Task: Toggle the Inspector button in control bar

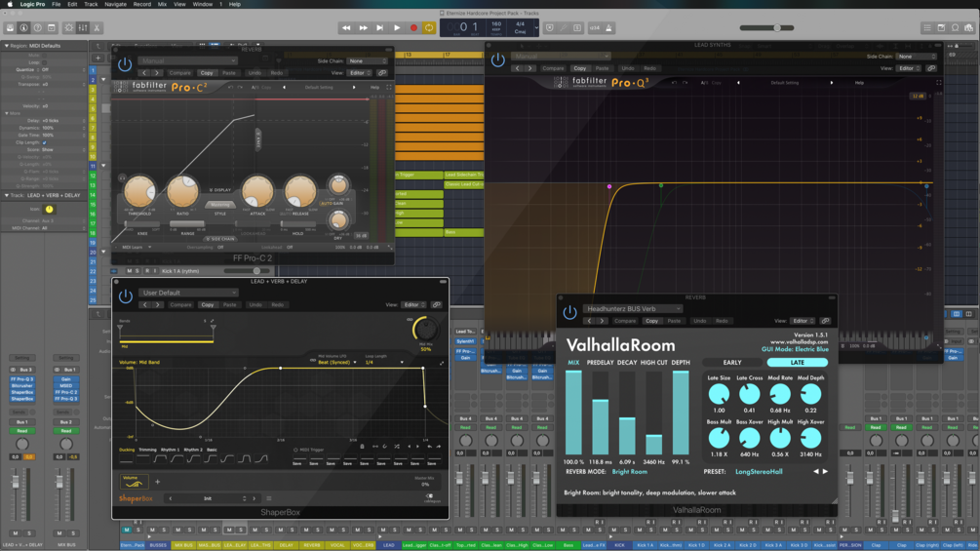Action: click(x=23, y=27)
